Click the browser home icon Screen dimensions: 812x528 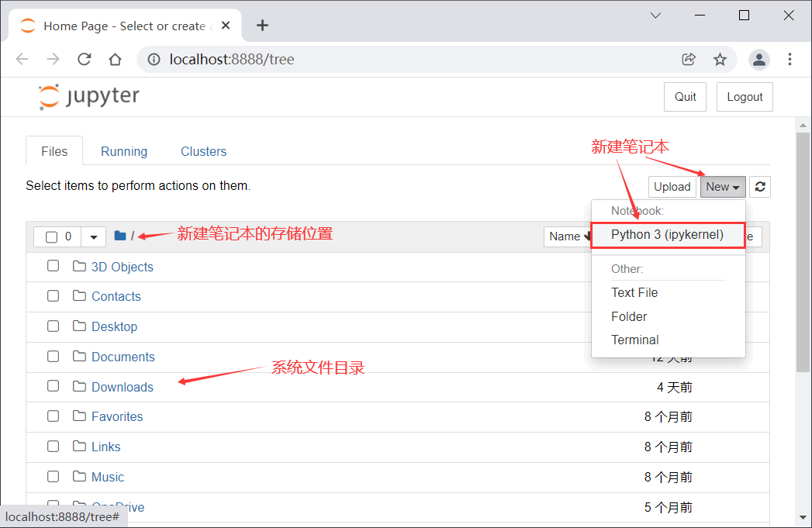coord(113,59)
